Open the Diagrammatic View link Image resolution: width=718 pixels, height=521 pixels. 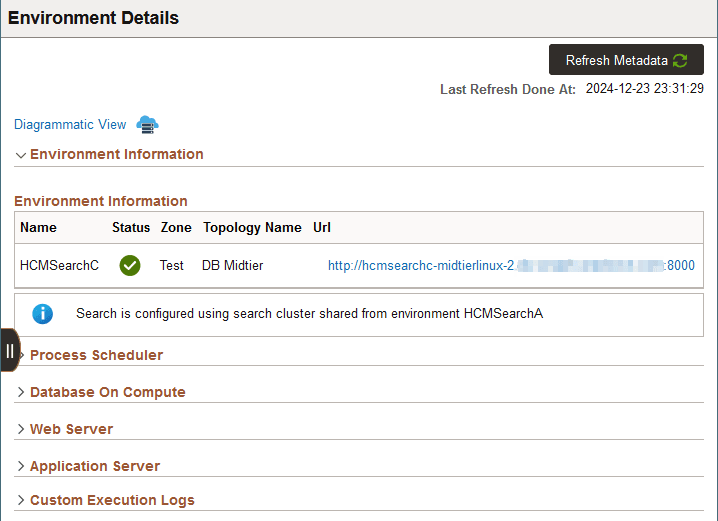click(x=70, y=125)
